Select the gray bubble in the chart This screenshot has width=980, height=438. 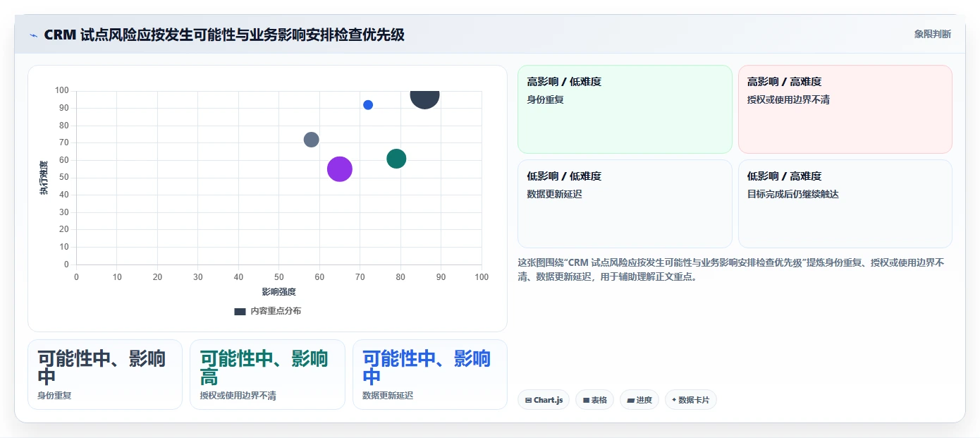pyautogui.click(x=312, y=140)
